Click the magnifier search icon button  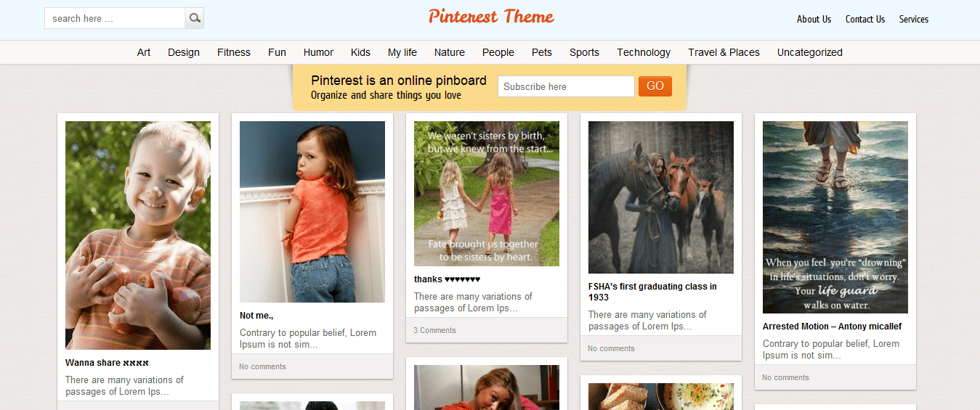194,18
